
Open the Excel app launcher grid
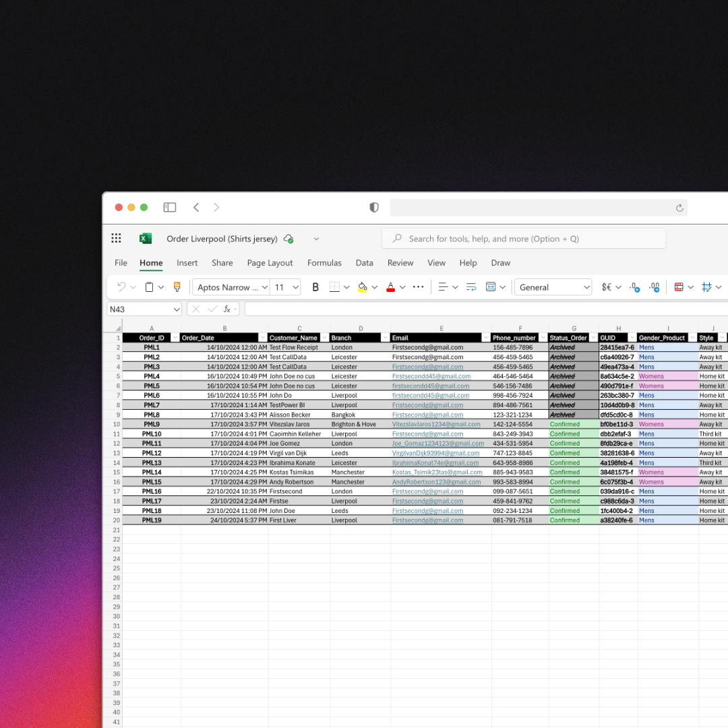[x=116, y=239]
